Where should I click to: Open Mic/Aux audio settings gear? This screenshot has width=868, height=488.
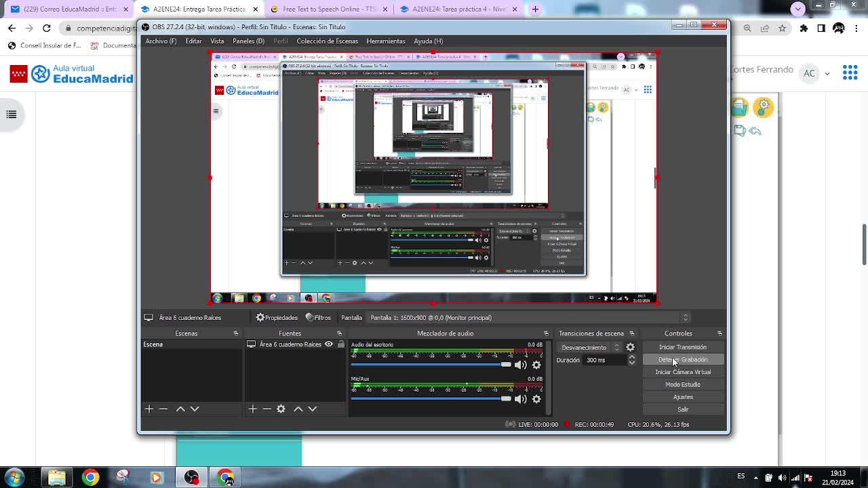[536, 399]
